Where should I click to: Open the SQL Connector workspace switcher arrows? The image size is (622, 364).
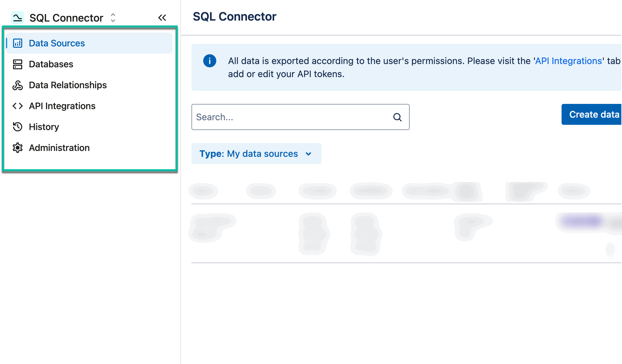(112, 18)
